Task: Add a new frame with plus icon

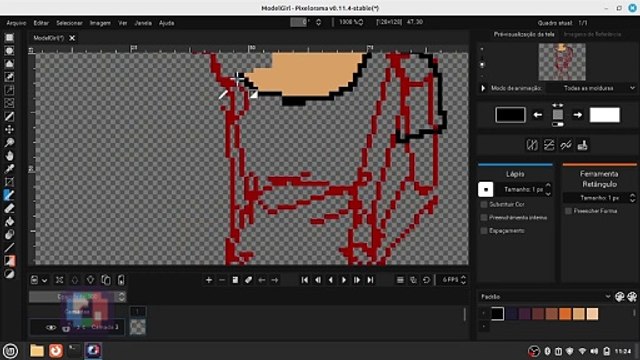Action: (209, 280)
